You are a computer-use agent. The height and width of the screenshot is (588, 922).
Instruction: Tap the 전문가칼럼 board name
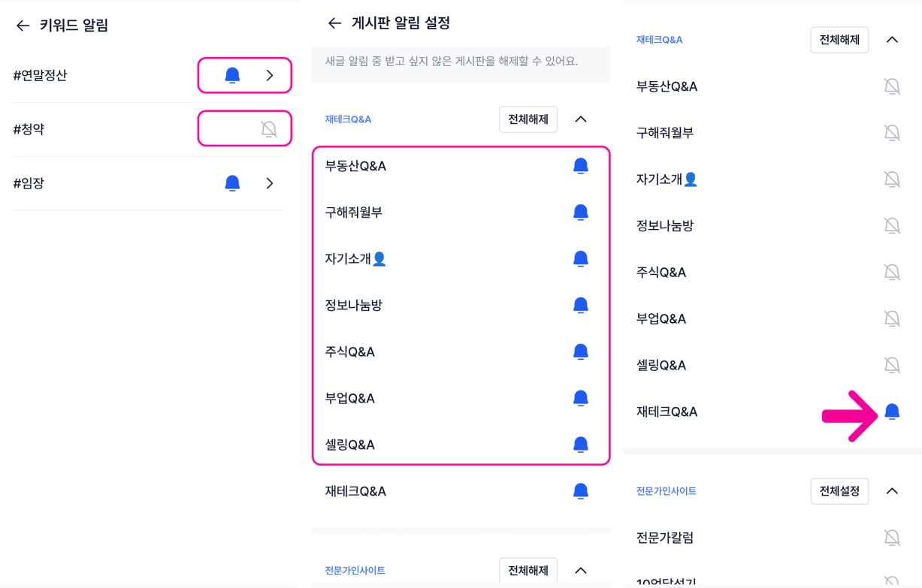(664, 538)
